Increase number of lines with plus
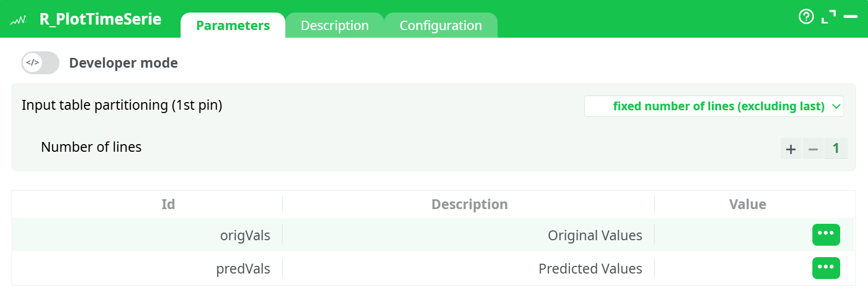Image resolution: width=868 pixels, height=297 pixels. (791, 148)
